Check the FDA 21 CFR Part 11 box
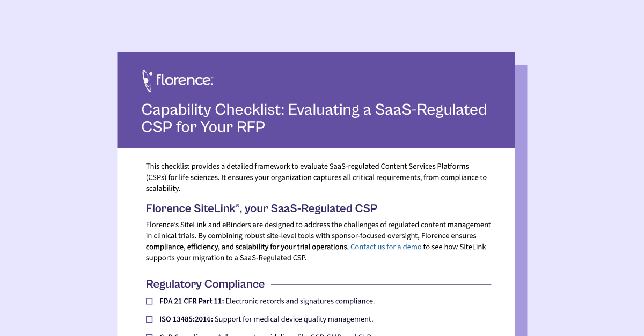The width and height of the screenshot is (644, 336). tap(149, 301)
